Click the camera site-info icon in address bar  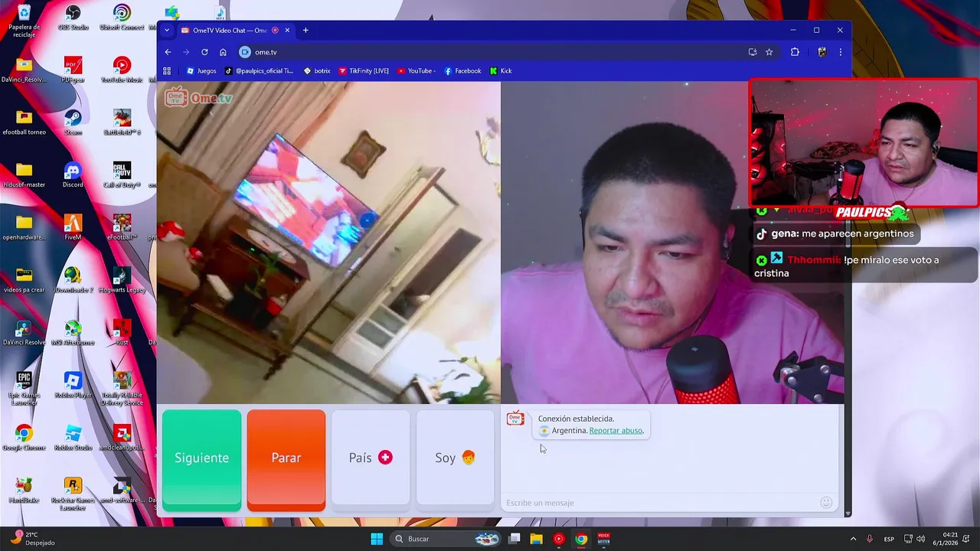245,52
